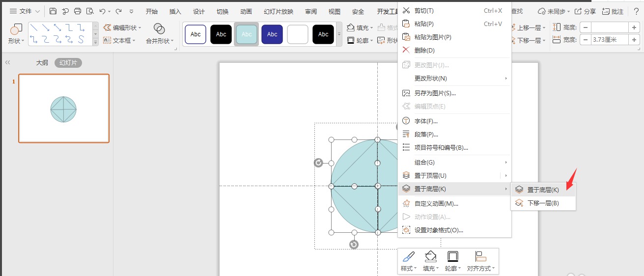This screenshot has width=644, height=276.
Task: Click the question mark help icon
Action: coord(636,11)
